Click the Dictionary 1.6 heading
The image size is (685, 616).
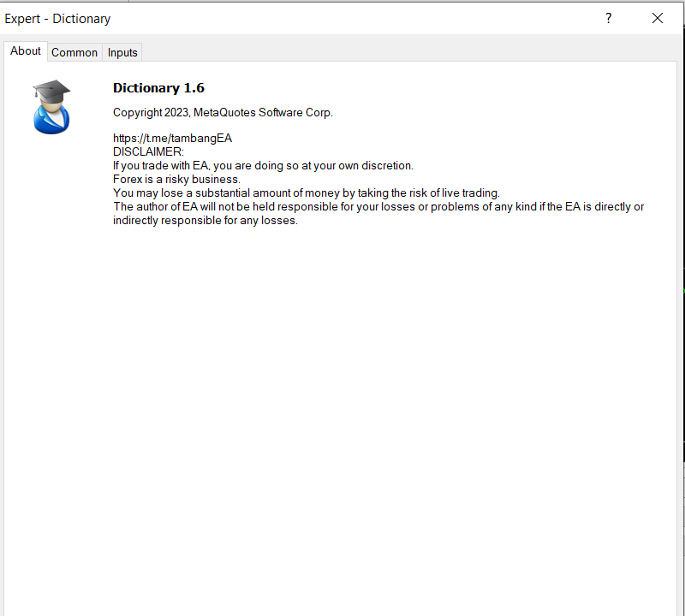[158, 88]
